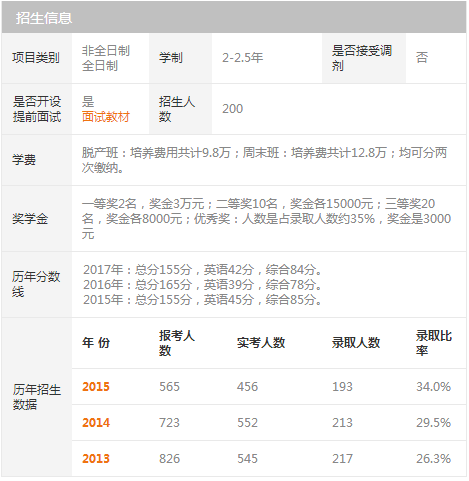The height and width of the screenshot is (481, 469).
Task: Click the 奖学金 description text
Action: pyautogui.click(x=266, y=219)
